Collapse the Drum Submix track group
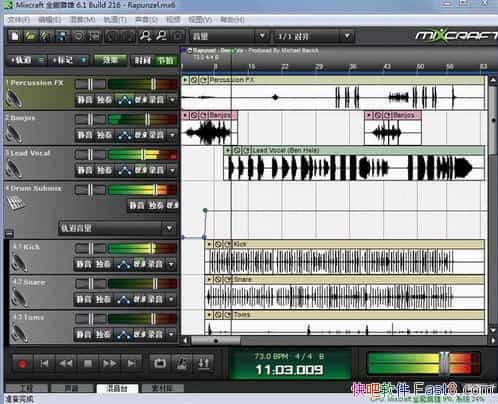 pos(9,233)
